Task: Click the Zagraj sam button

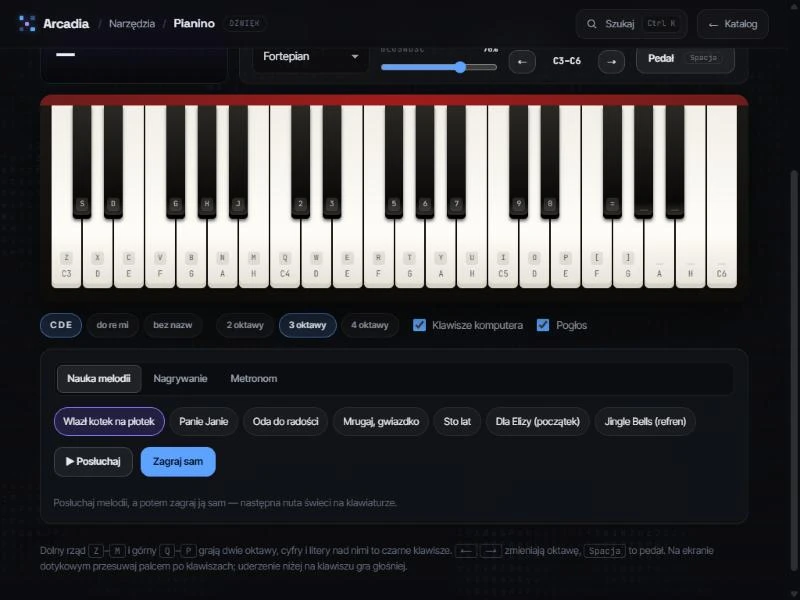Action: coord(178,462)
